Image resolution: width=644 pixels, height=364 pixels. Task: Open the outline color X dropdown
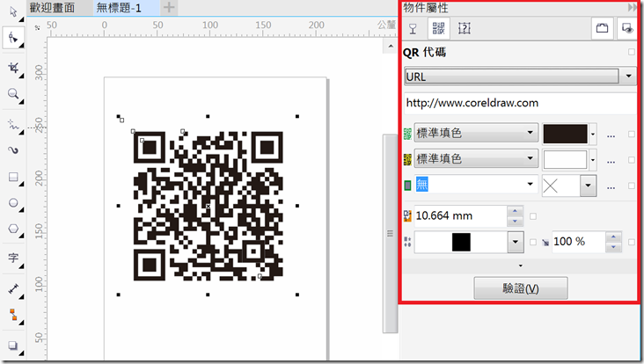pyautogui.click(x=589, y=186)
